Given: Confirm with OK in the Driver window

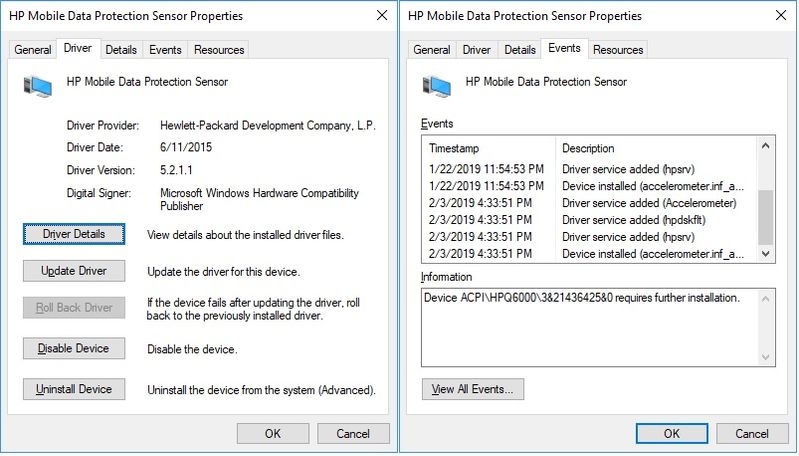Looking at the screenshot, I should 273,434.
